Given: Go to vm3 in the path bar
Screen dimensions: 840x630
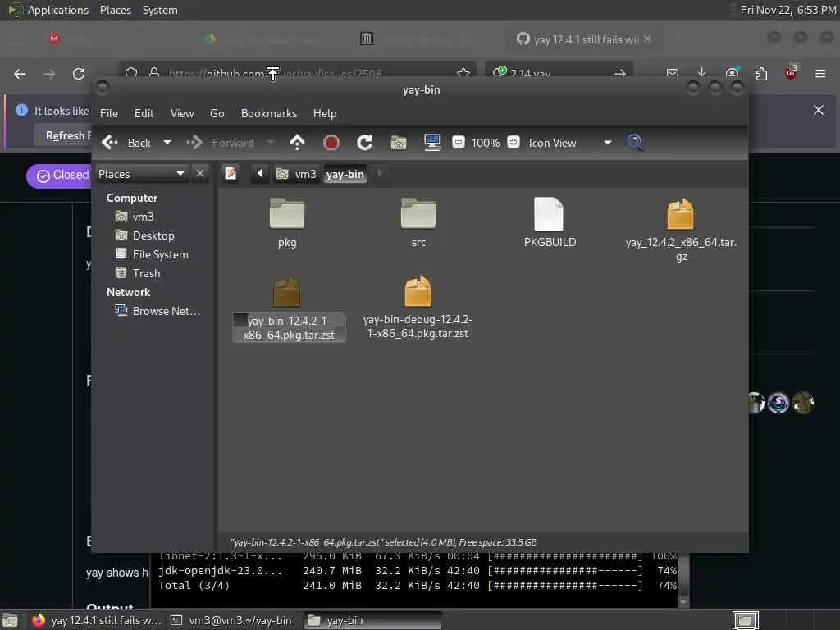Looking at the screenshot, I should tap(295, 174).
